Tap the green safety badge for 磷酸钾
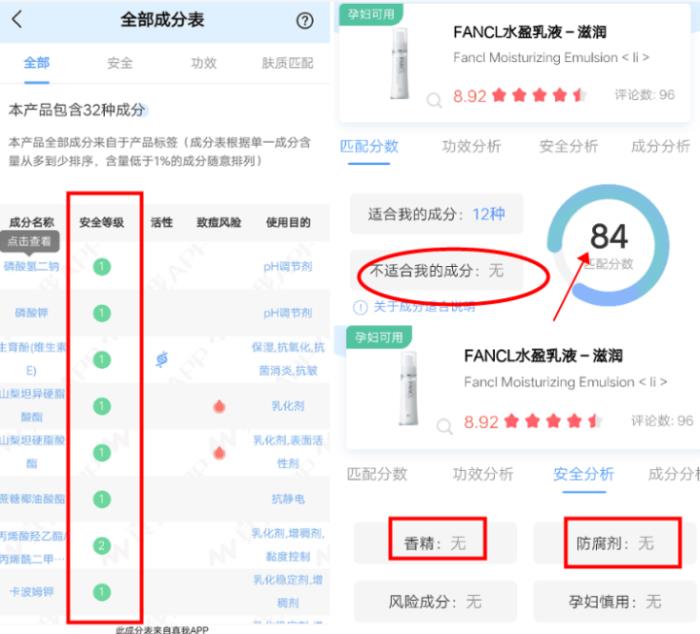Viewport: 700px width, 634px height. (102, 313)
